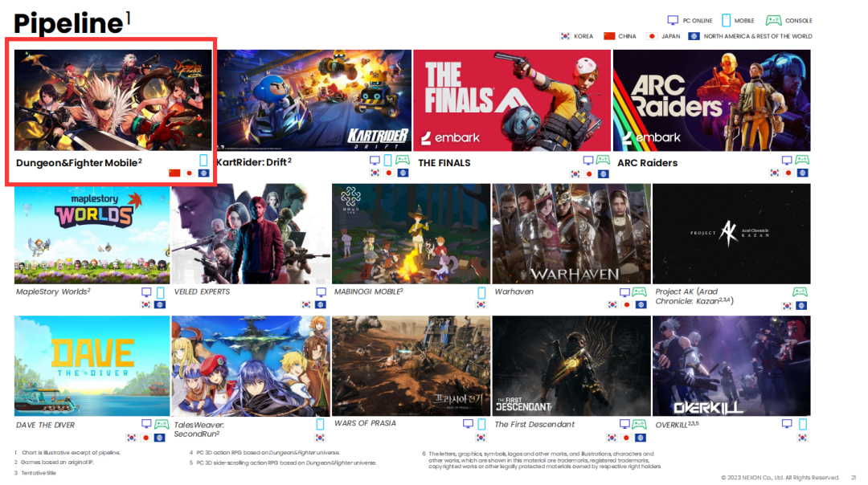Screen dimensions: 868x485
Task: Click mobile icon beside MapleStory Worlds
Action: coord(161,292)
